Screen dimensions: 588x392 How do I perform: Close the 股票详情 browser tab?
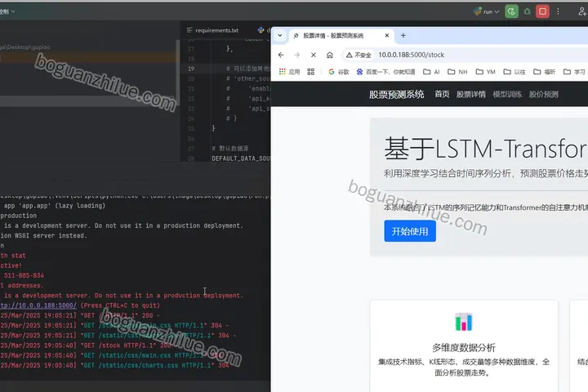point(387,35)
